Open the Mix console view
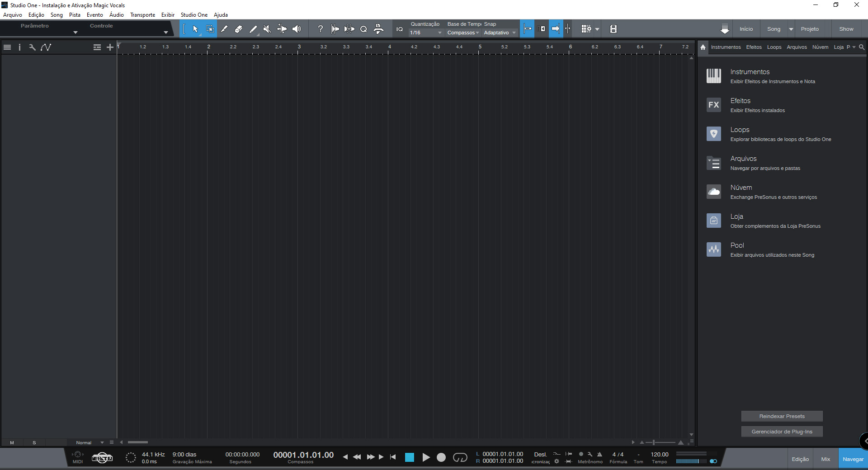The height and width of the screenshot is (470, 868). coord(826,459)
